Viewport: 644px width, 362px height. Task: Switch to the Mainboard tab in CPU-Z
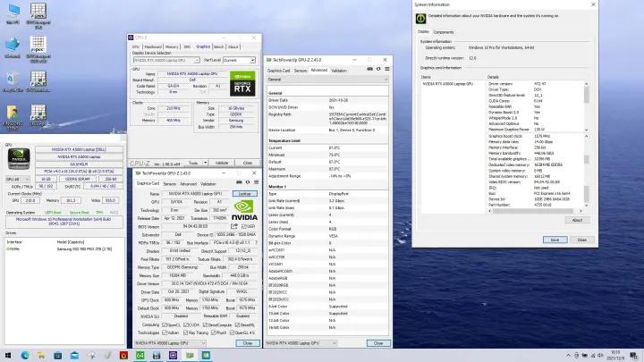[x=153, y=46]
